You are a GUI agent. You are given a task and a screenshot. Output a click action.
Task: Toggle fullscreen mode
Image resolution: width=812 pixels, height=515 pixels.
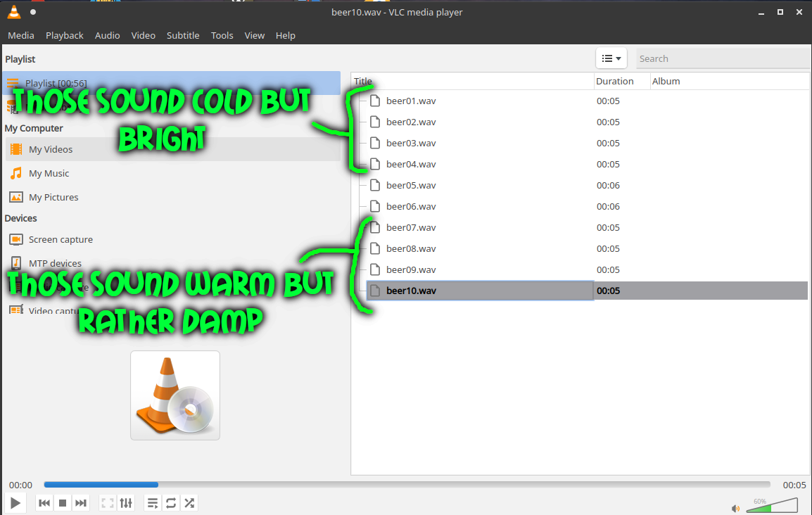pos(108,502)
